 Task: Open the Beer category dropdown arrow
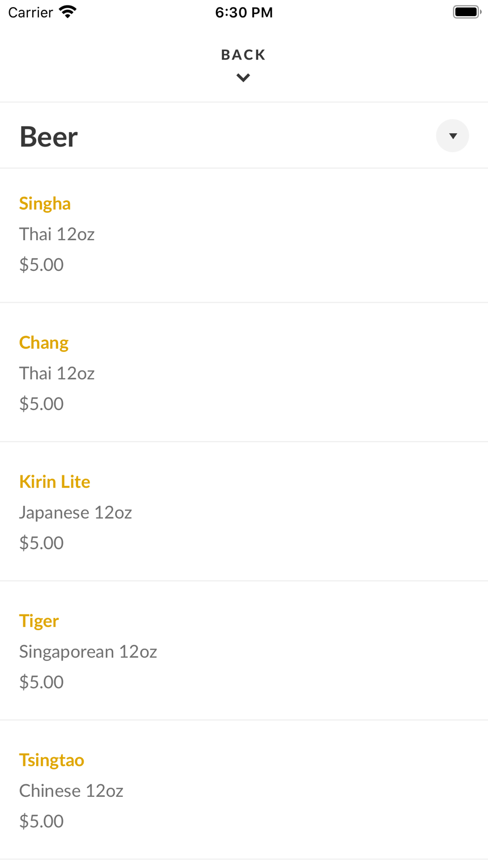[x=452, y=136]
